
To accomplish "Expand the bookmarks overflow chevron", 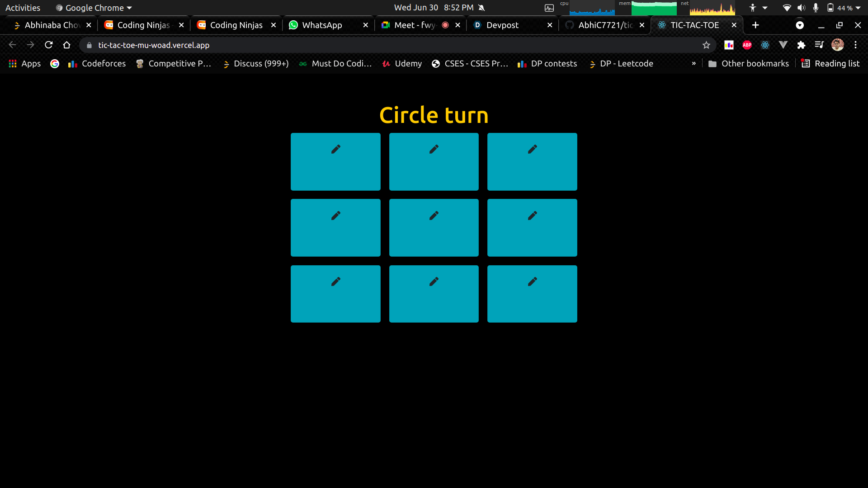I will (x=694, y=64).
